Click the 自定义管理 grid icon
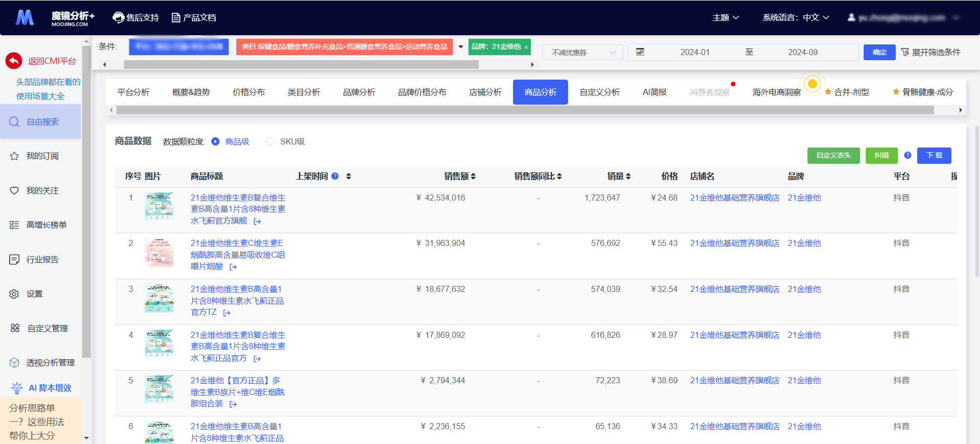 click(15, 328)
